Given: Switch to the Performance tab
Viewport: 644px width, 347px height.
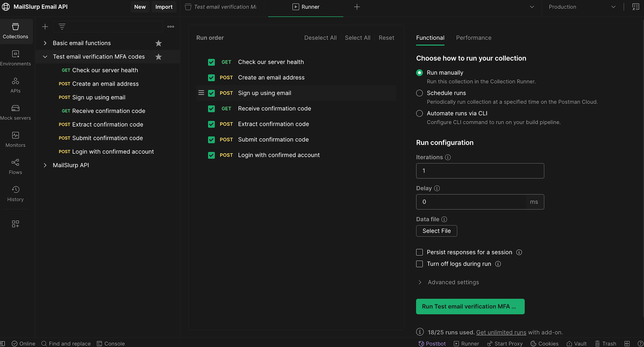Looking at the screenshot, I should tap(473, 38).
